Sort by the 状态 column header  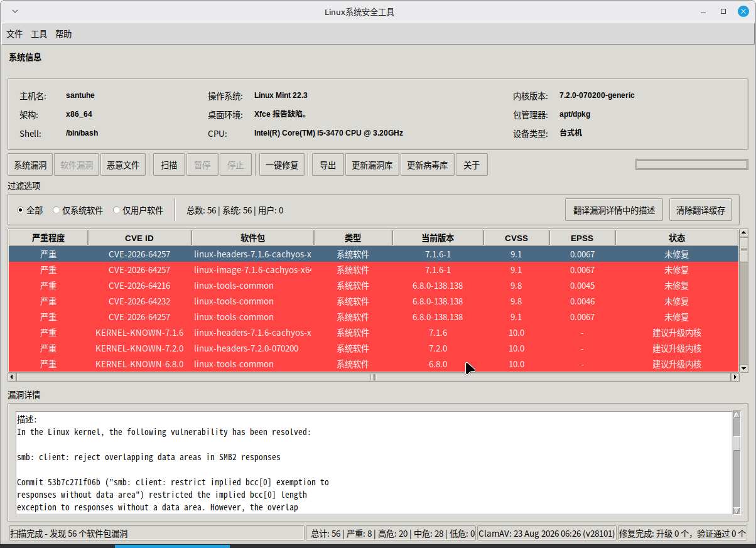click(677, 238)
